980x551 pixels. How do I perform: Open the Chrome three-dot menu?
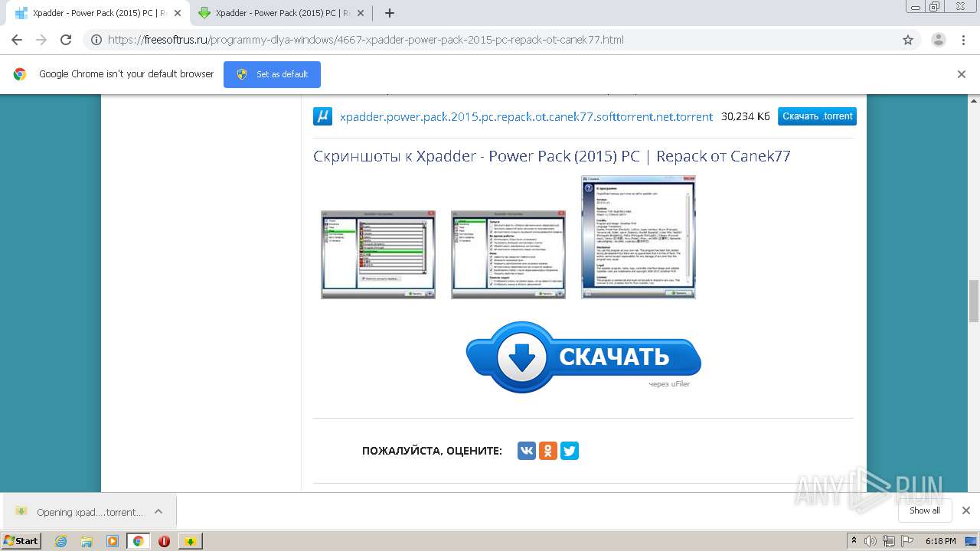point(963,40)
